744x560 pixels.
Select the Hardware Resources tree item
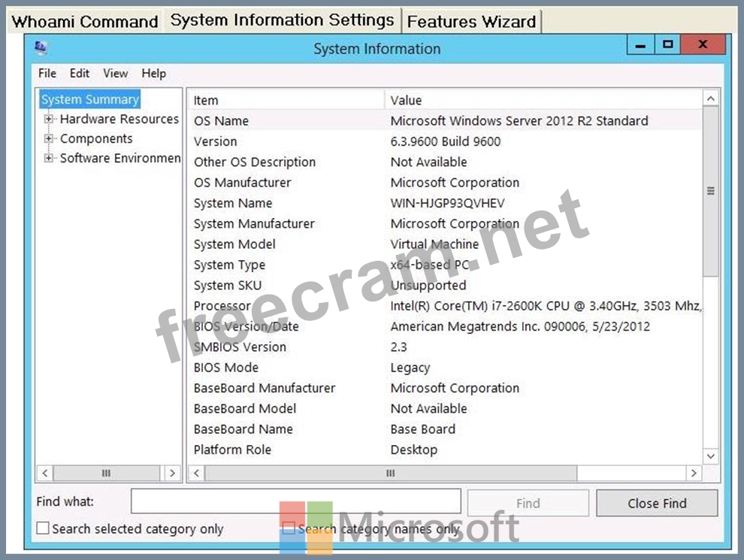point(119,119)
